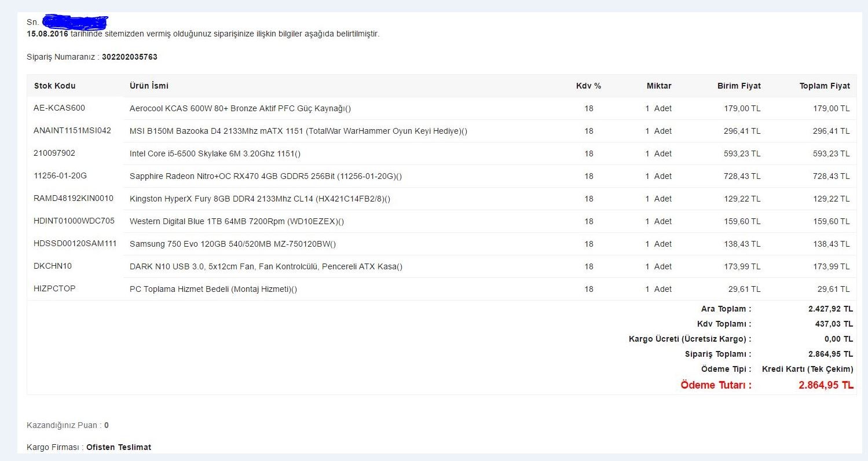This screenshot has height=461, width=868.
Task: Click unit price 179,00 TL
Action: pyautogui.click(x=742, y=108)
